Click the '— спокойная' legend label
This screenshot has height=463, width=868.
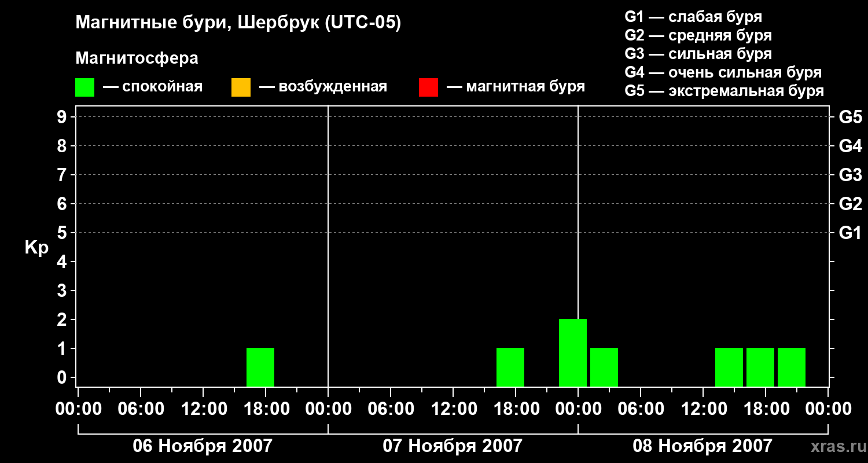pyautogui.click(x=153, y=87)
